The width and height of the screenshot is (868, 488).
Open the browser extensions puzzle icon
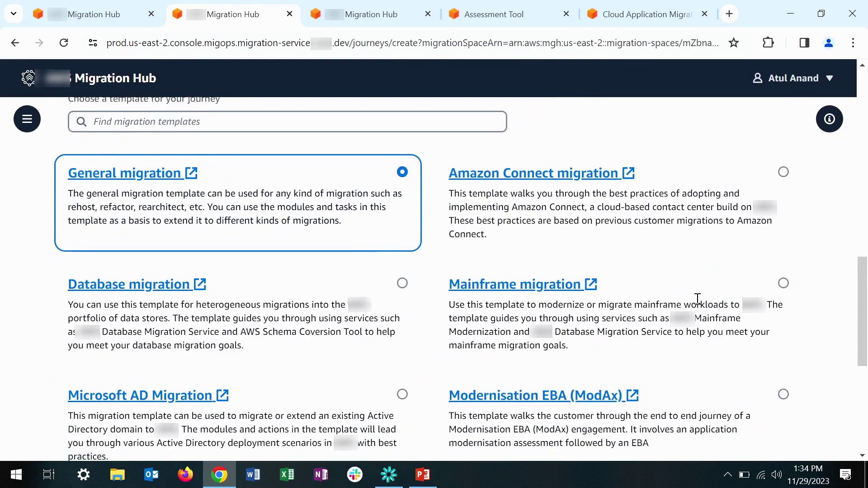coord(768,43)
